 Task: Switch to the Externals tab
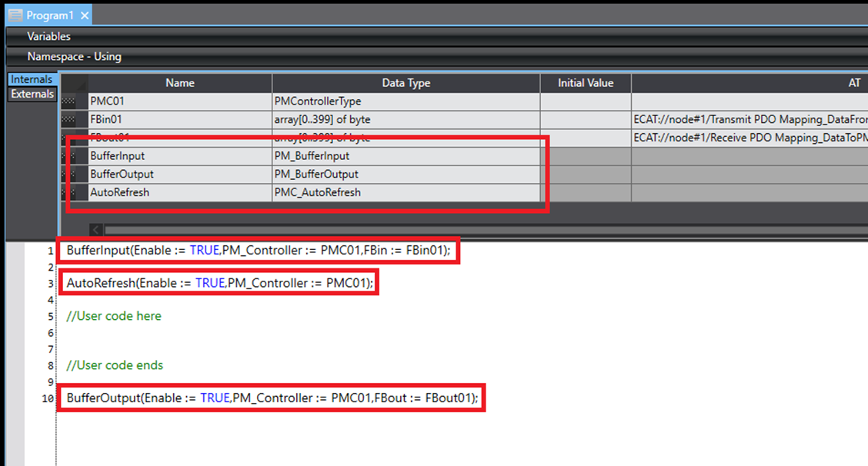pos(32,95)
